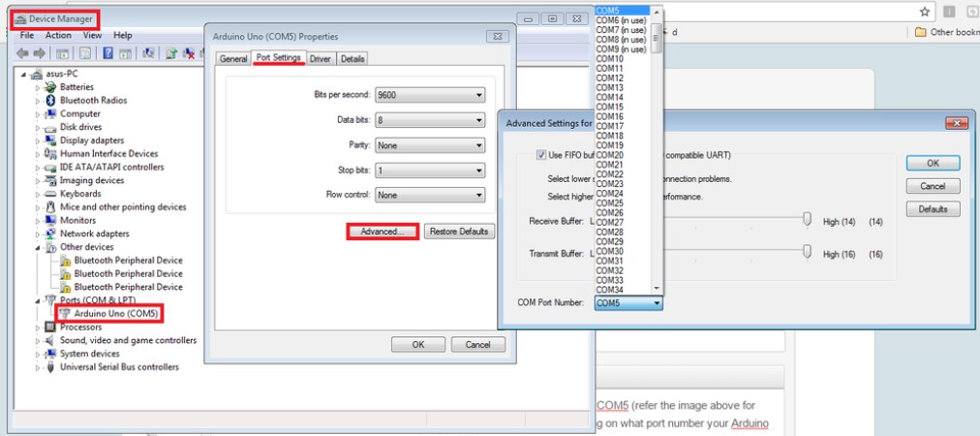The width and height of the screenshot is (980, 436).
Task: Click the Universal Serial Bus controllers icon
Action: pos(51,367)
